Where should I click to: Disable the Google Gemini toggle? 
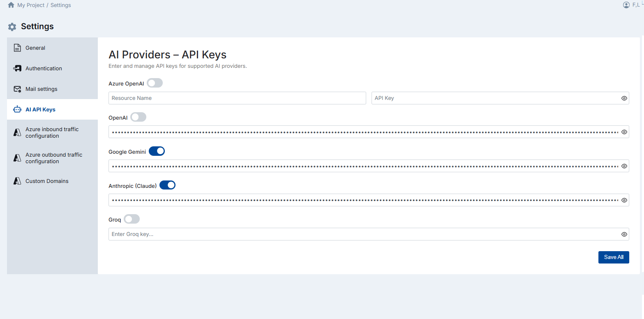pos(157,151)
